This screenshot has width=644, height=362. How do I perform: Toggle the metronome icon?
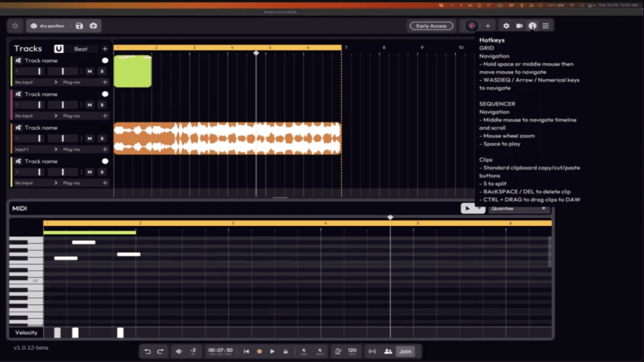338,351
